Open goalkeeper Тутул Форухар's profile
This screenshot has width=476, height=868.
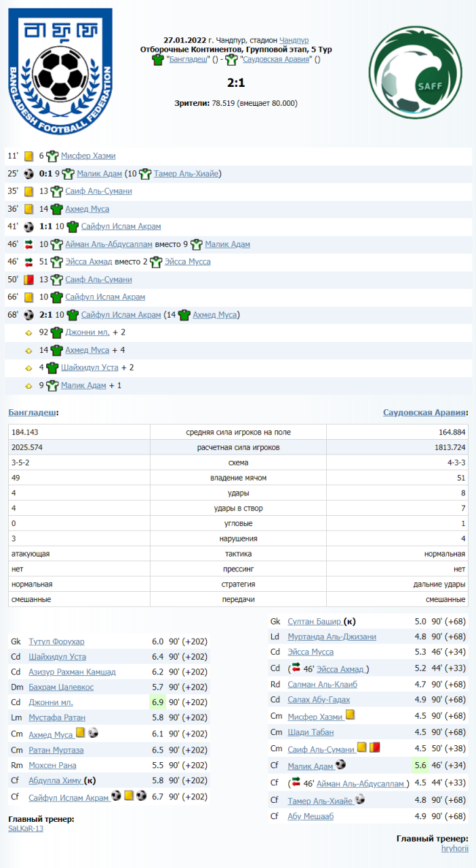[56, 641]
